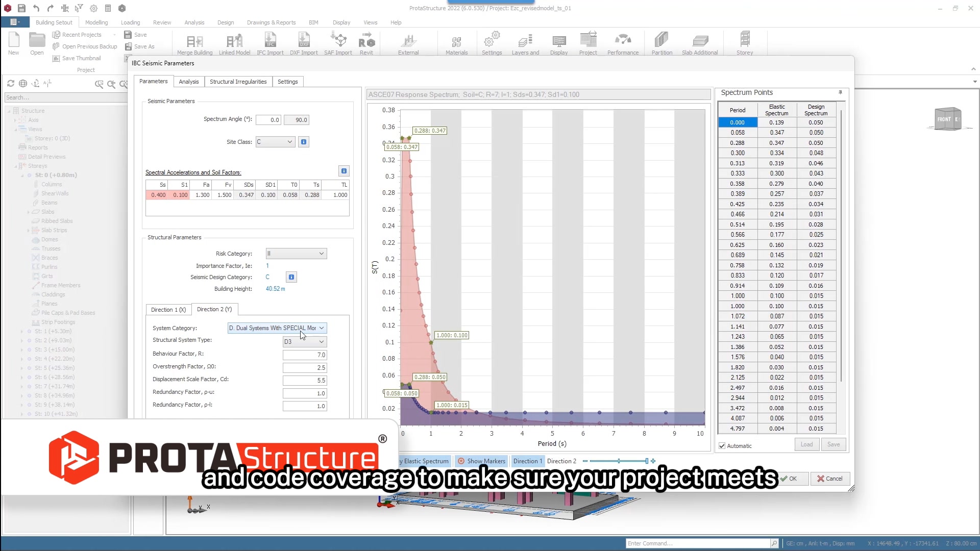
Task: Click the Behaviour Factor R input field
Action: 305,355
